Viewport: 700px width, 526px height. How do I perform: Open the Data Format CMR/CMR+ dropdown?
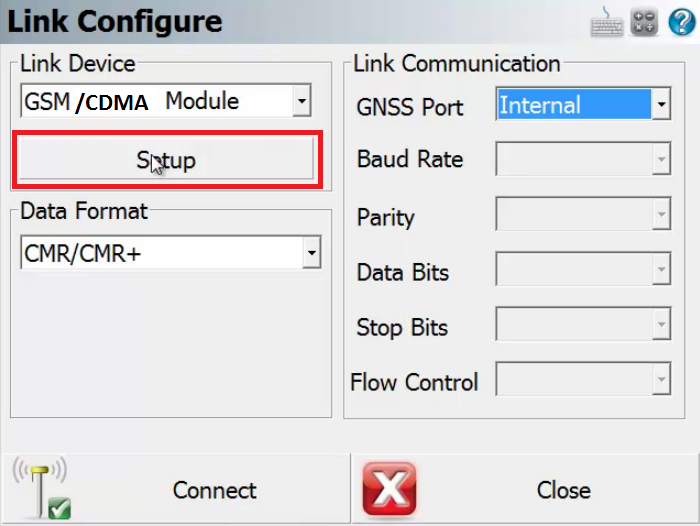312,254
